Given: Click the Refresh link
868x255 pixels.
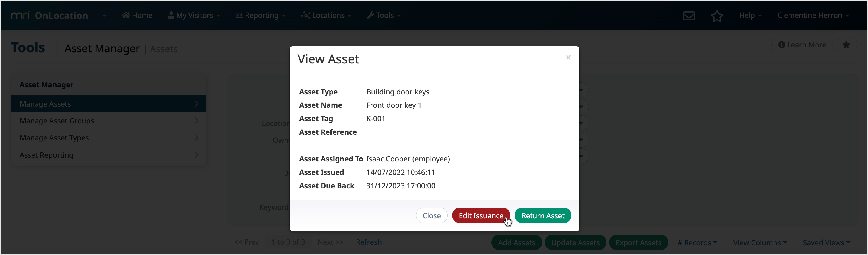Looking at the screenshot, I should [x=369, y=242].
